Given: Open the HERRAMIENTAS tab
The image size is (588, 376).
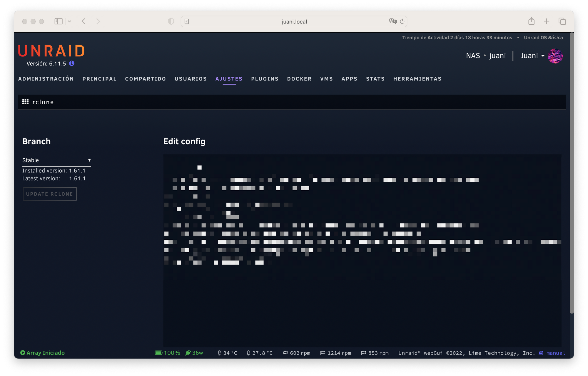Looking at the screenshot, I should click(x=417, y=79).
